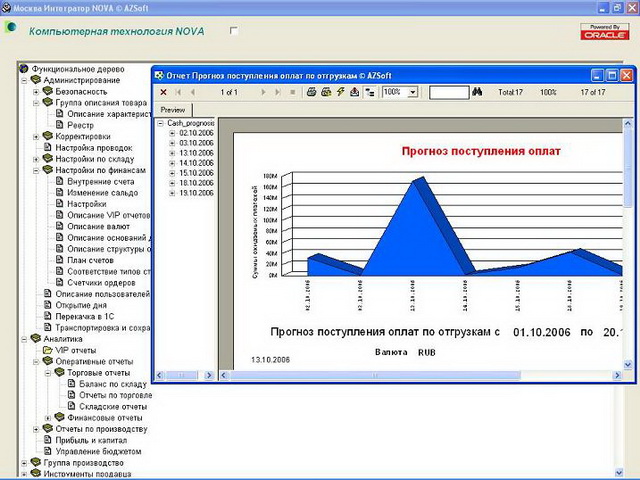This screenshot has width=640, height=480.
Task: Click group tree scroll right arrow
Action: tap(209, 375)
